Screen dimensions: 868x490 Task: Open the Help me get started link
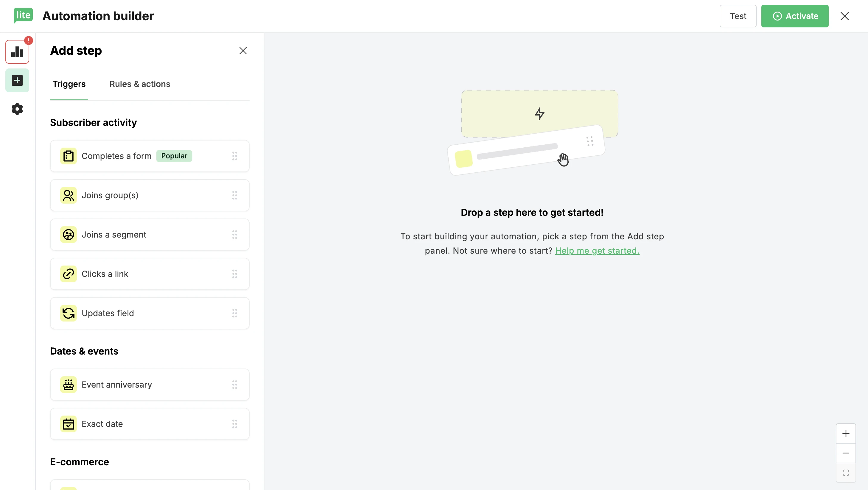tap(597, 251)
